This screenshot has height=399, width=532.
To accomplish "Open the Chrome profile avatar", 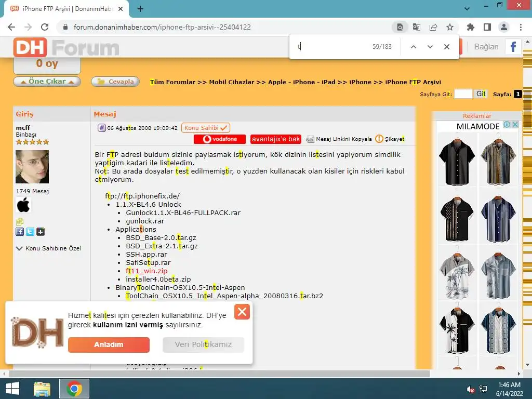I will tap(504, 27).
